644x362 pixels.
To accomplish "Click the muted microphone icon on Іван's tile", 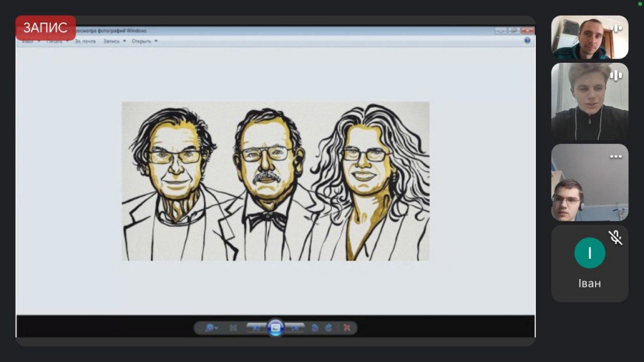I will tap(615, 237).
